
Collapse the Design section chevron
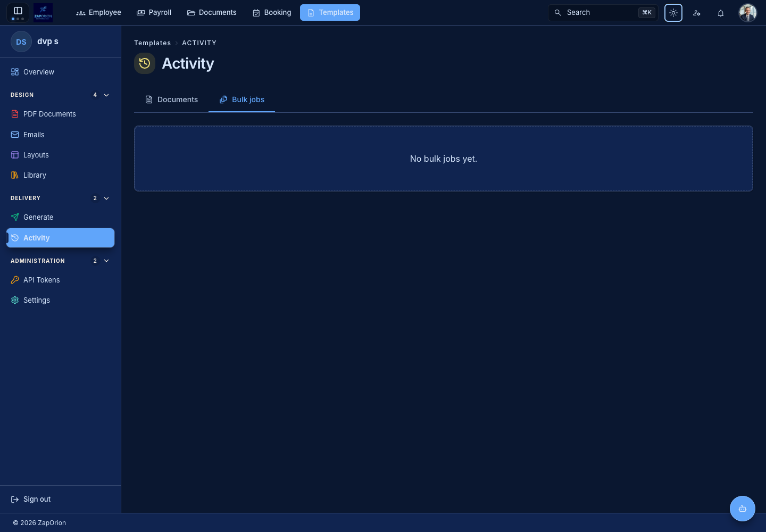click(106, 95)
